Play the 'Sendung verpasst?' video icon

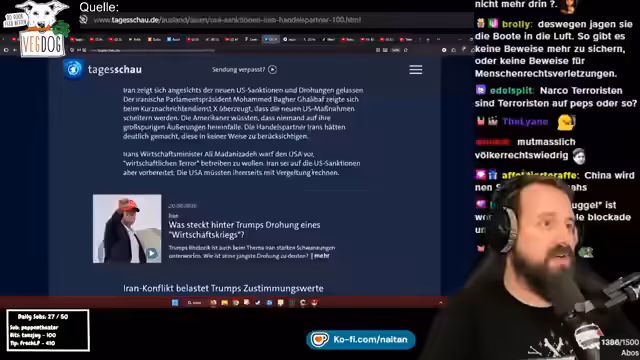pyautogui.click(x=272, y=70)
